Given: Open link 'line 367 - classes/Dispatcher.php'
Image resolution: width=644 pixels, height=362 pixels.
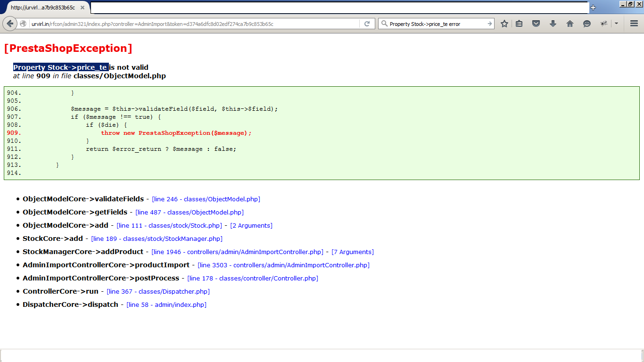Looking at the screenshot, I should coord(158,292).
